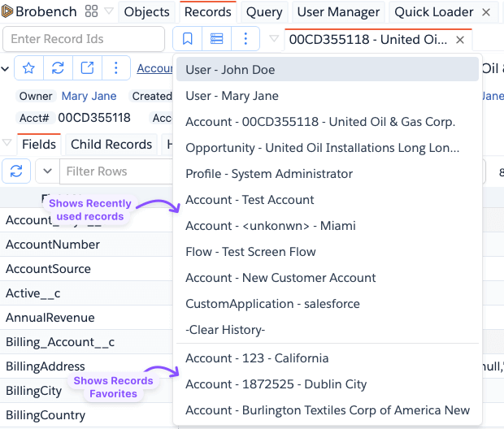Open favorite Account - Burlington Textiles Corp
Image resolution: width=504 pixels, height=429 pixels.
(x=328, y=410)
